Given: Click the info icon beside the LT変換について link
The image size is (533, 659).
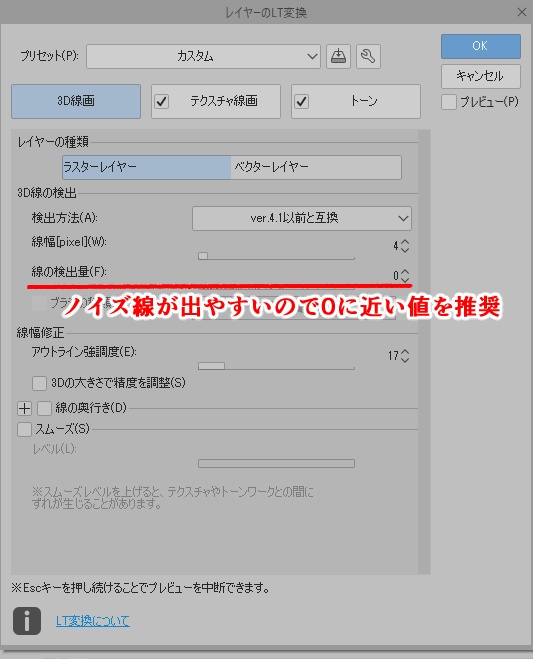Looking at the screenshot, I should coord(27,621).
